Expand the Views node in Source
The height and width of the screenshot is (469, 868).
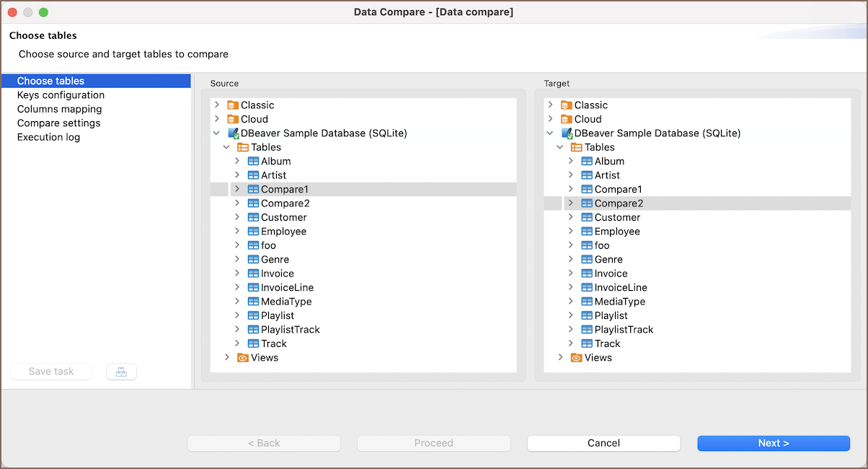tap(226, 358)
